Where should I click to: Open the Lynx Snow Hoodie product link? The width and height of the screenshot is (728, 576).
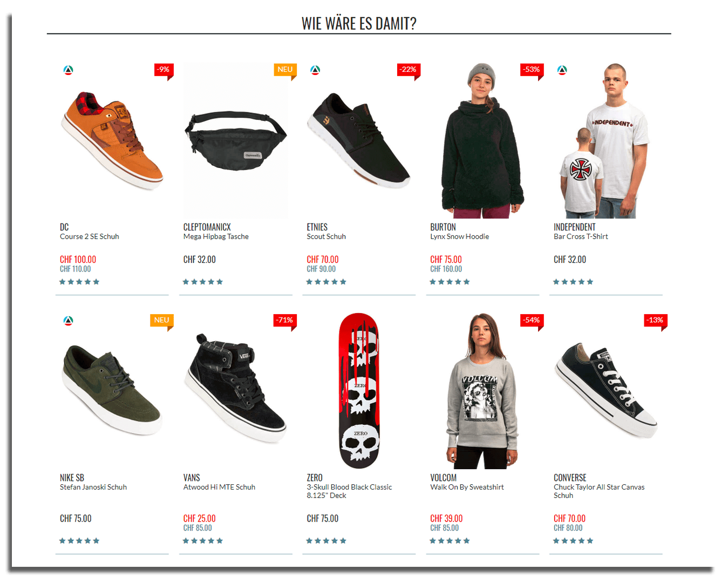click(x=460, y=236)
